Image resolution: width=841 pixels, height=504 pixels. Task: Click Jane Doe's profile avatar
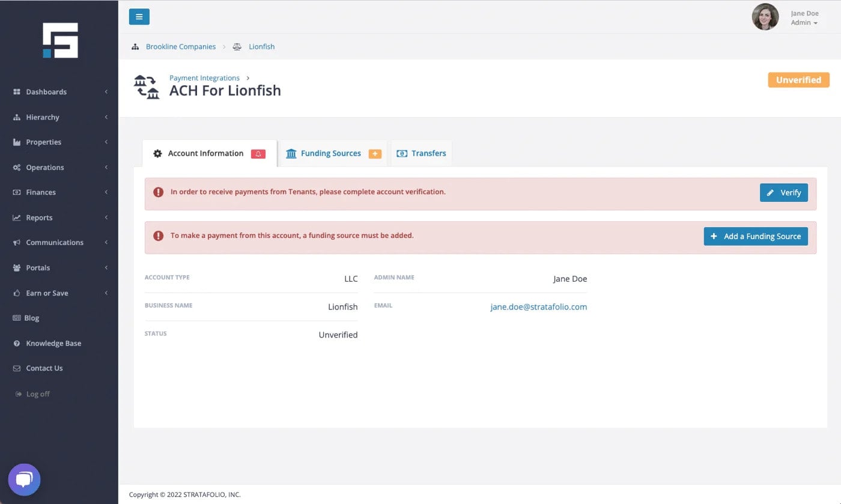click(x=765, y=17)
